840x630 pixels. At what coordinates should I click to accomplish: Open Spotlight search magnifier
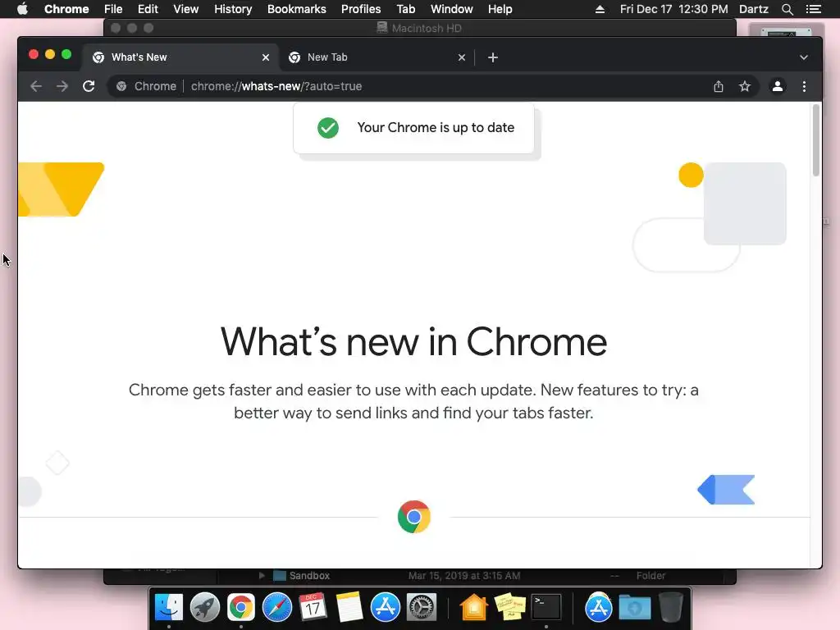pos(787,9)
